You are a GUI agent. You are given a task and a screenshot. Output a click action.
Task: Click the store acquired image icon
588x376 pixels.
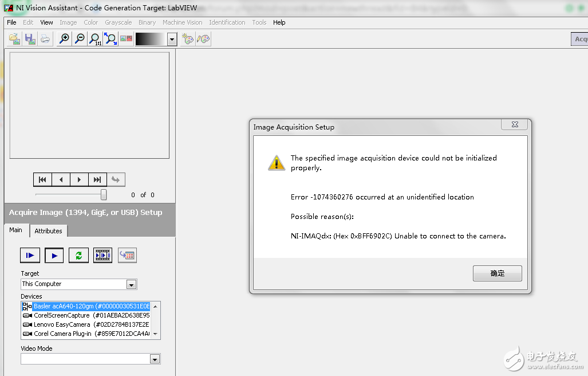[128, 256]
